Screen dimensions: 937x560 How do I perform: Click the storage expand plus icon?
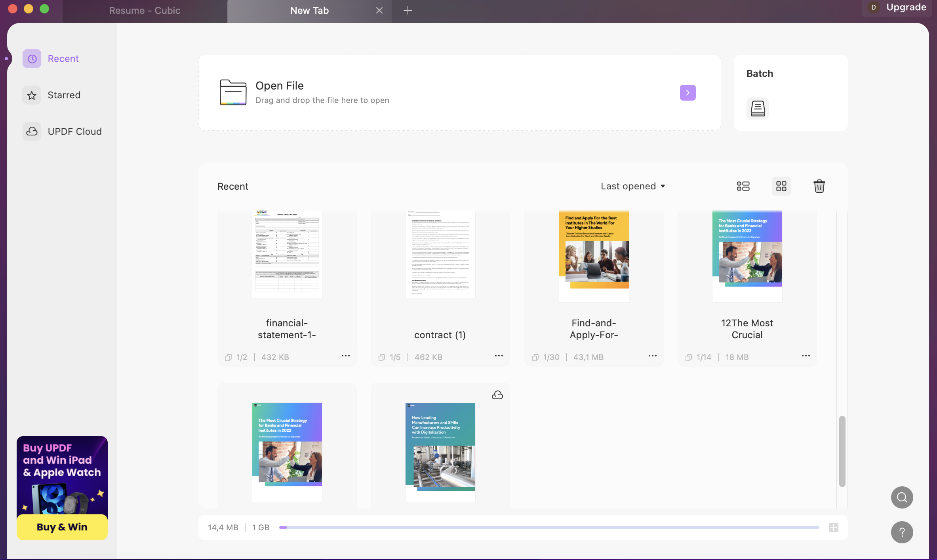click(x=833, y=528)
